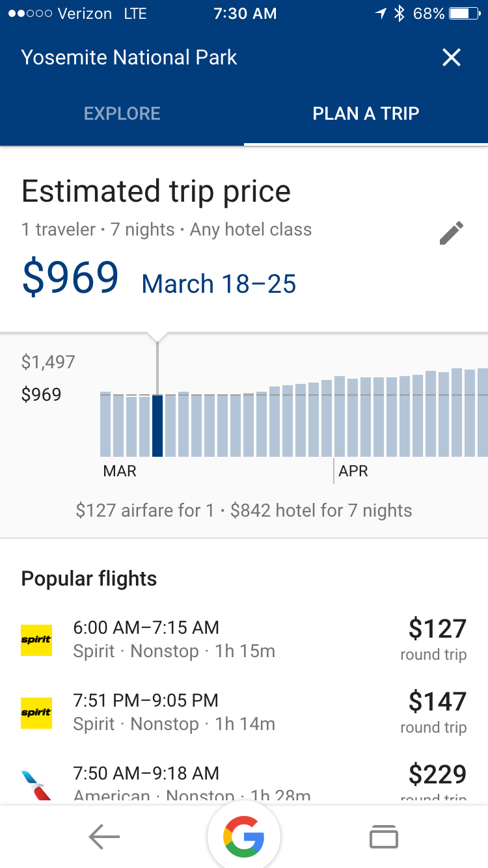Tap the Spirit logo of the 7:51 PM flight
The image size is (488, 868).
(36, 712)
